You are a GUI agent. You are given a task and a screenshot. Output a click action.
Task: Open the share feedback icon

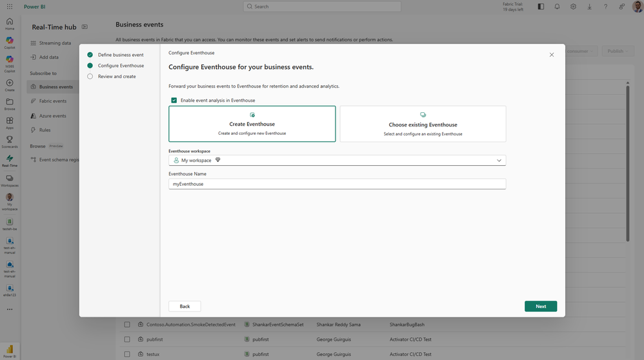622,6
